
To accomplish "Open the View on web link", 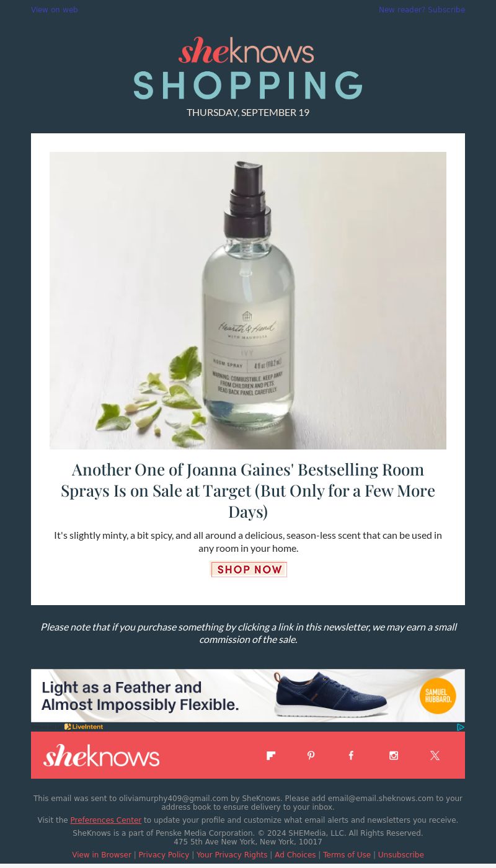I will pyautogui.click(x=55, y=10).
